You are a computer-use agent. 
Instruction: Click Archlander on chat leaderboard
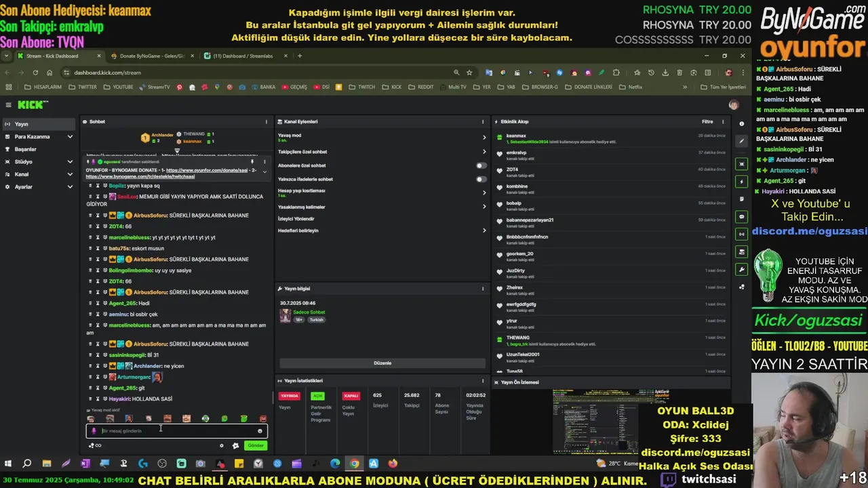(x=162, y=135)
